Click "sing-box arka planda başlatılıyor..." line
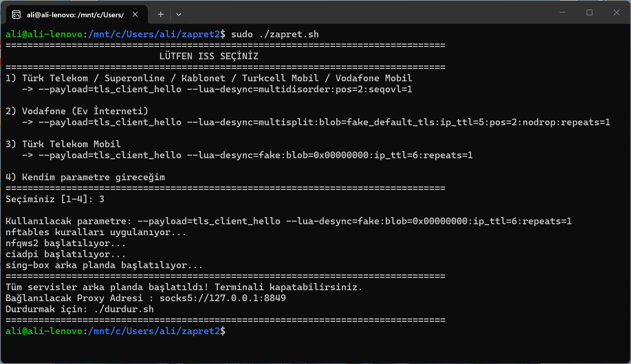The image size is (631, 364). tap(104, 265)
